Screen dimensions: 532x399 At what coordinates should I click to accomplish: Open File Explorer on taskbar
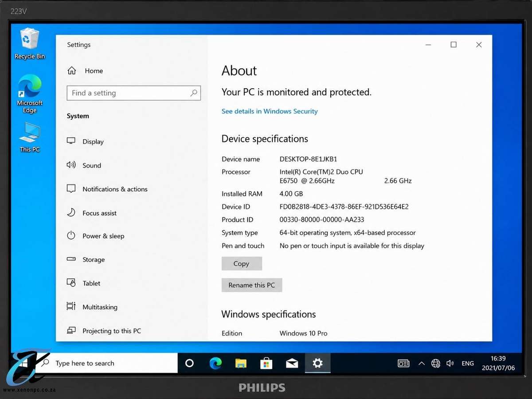[x=241, y=363]
